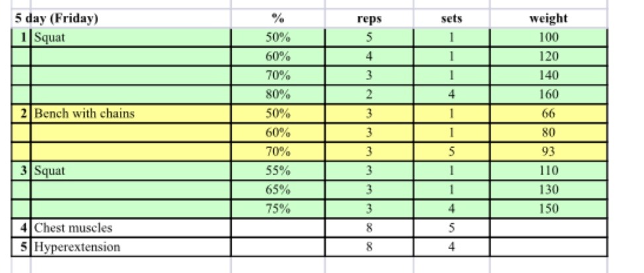Viewport: 644px width, 273px height.
Task: Select the "reps" column header
Action: [369, 19]
